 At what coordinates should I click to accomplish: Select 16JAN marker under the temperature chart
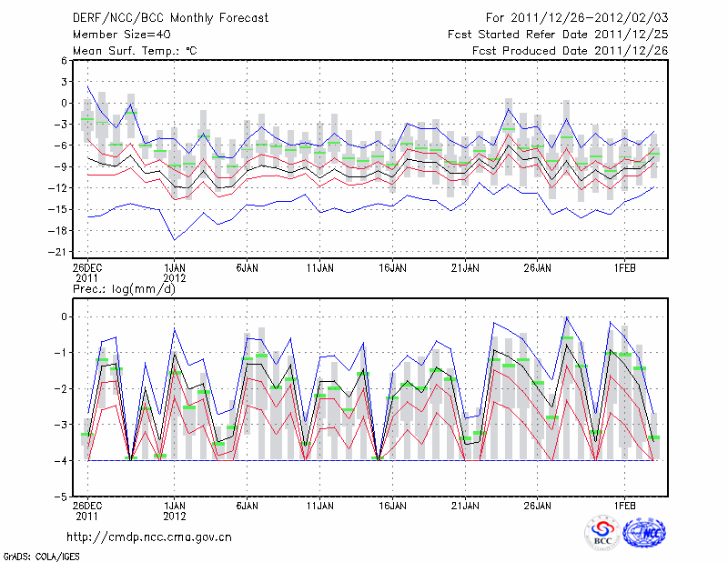392,268
